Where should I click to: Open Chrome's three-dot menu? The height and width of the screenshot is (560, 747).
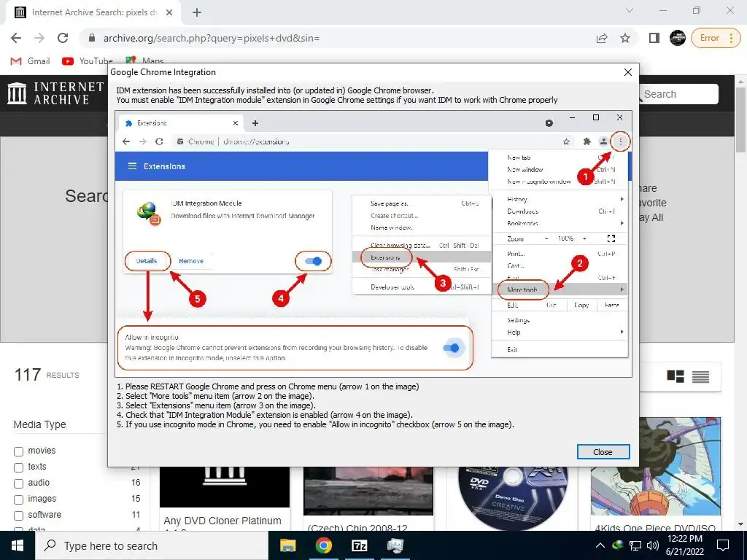731,38
